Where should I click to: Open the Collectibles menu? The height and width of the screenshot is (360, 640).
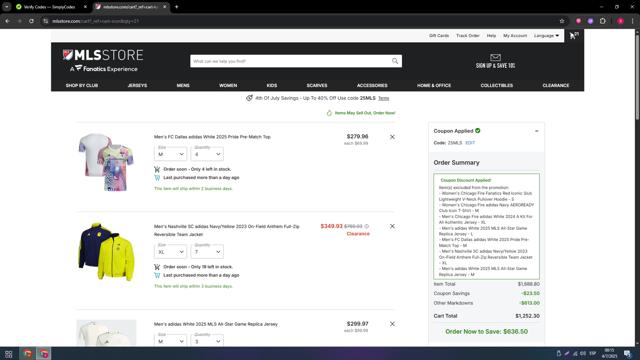tap(496, 85)
